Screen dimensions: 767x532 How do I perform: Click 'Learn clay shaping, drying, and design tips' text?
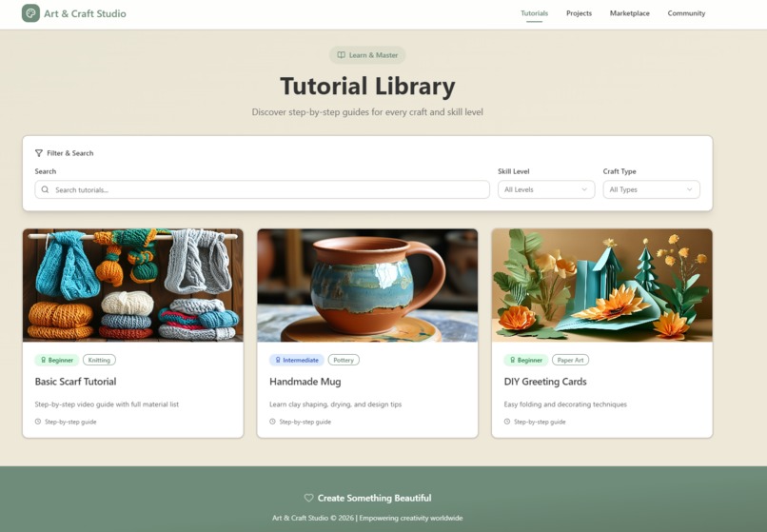pyautogui.click(x=336, y=404)
